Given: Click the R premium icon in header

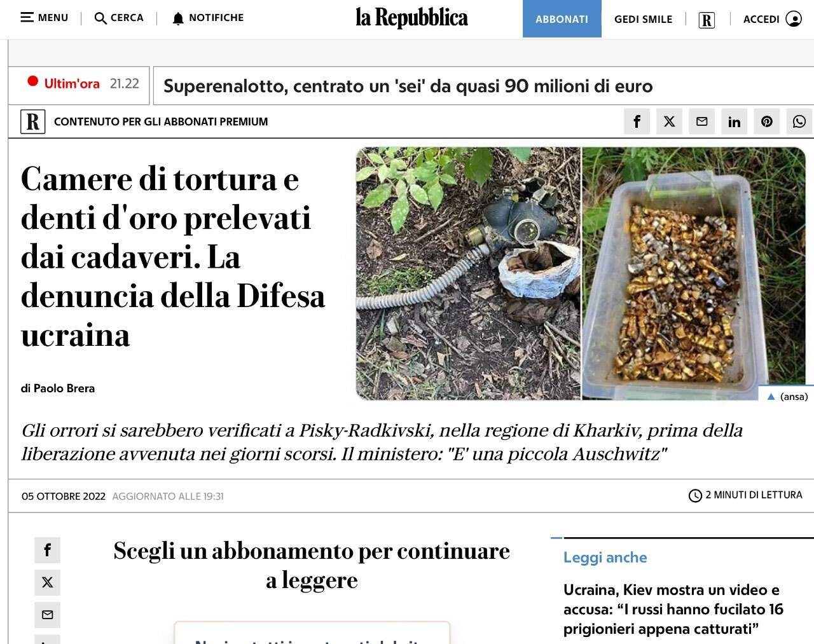Looking at the screenshot, I should (x=707, y=20).
